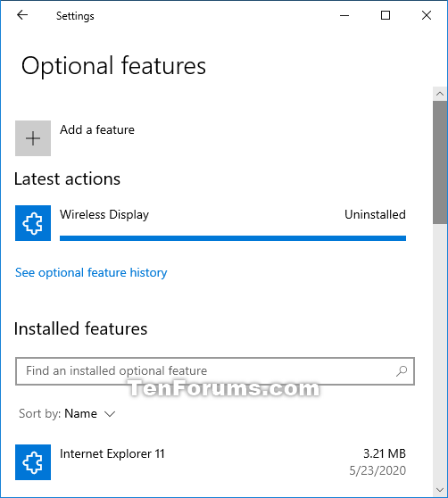Click the chevron next to Name
The width and height of the screenshot is (448, 498).
110,414
